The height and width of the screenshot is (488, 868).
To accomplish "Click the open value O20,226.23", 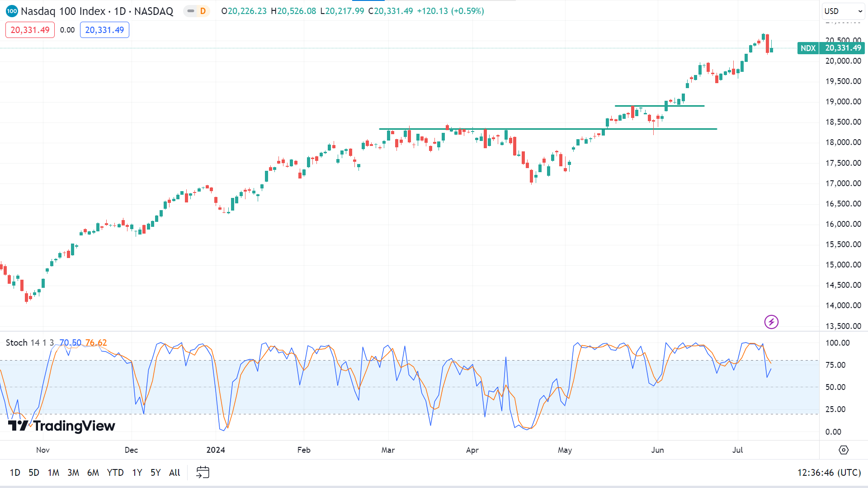I will point(244,11).
